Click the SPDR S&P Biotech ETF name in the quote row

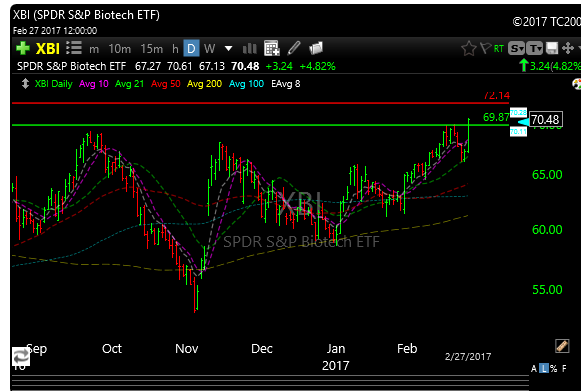pyautogui.click(x=72, y=66)
